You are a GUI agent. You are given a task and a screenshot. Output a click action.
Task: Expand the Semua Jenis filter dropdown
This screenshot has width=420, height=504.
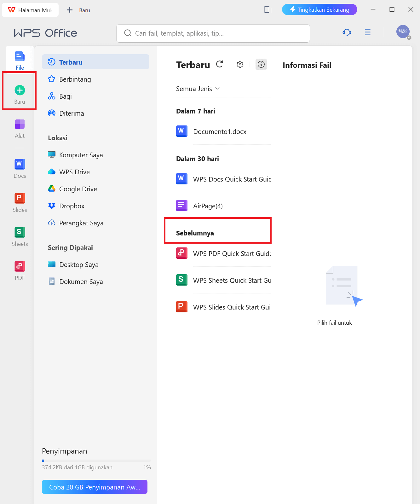pyautogui.click(x=198, y=89)
